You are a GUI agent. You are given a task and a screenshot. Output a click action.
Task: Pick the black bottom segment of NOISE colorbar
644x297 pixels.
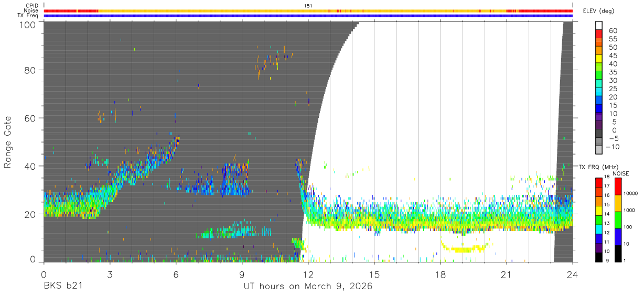(x=619, y=253)
